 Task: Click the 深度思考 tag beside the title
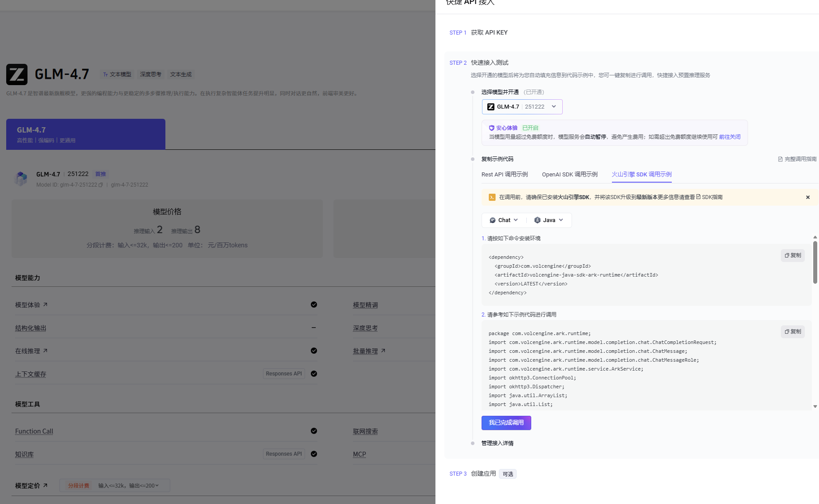(151, 74)
